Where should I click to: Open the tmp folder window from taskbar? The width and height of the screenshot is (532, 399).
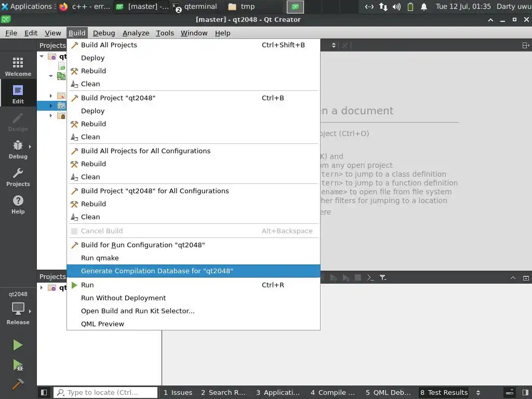(242, 6)
